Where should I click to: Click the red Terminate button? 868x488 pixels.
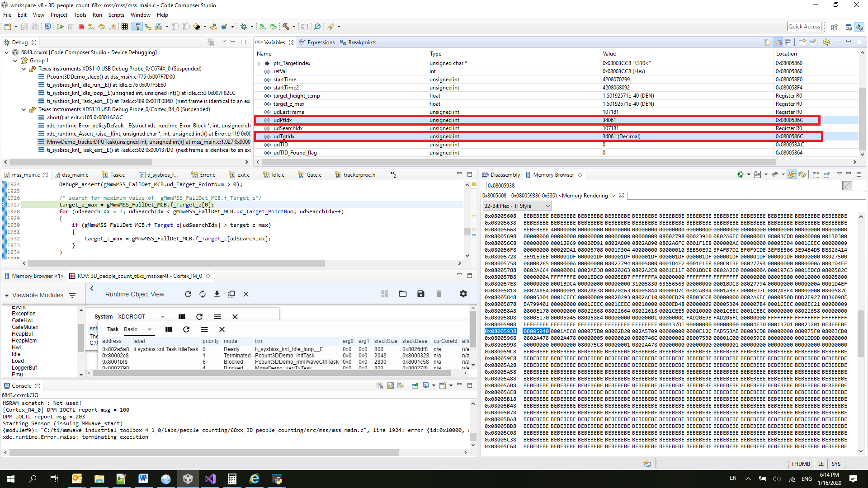tap(81, 27)
